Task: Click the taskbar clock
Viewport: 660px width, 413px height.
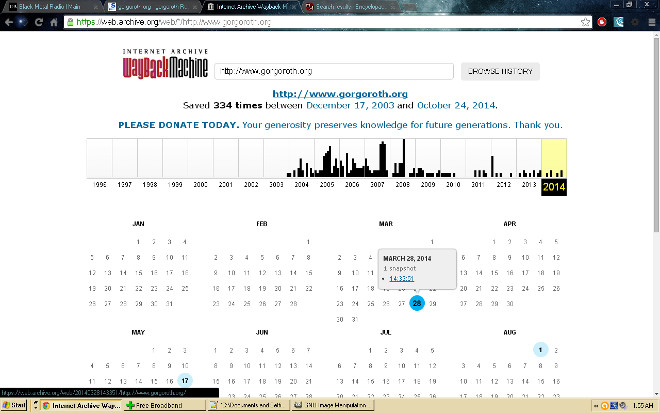Action: [642, 405]
